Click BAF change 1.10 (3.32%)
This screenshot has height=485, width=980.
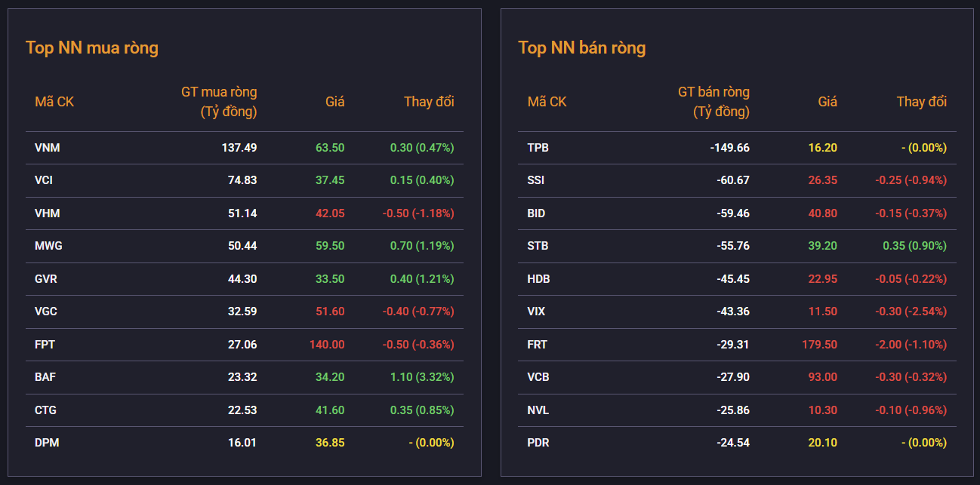[422, 377]
